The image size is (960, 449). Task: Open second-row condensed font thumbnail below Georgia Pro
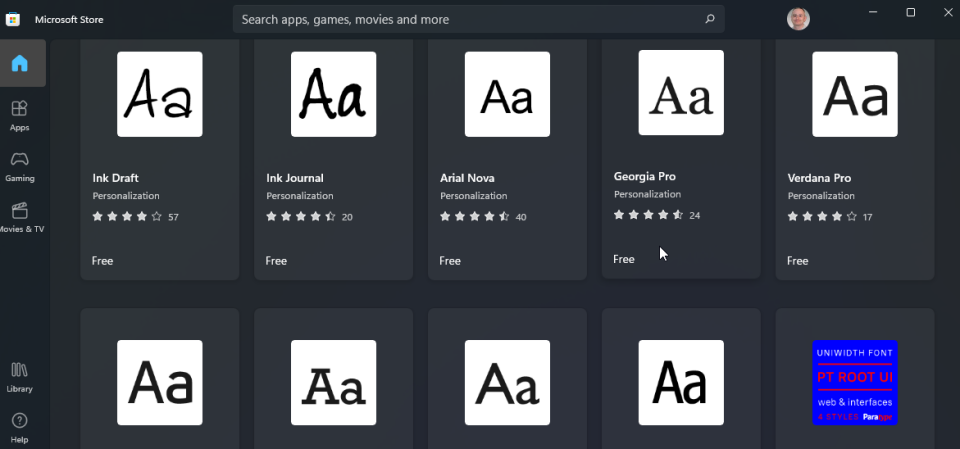(681, 383)
